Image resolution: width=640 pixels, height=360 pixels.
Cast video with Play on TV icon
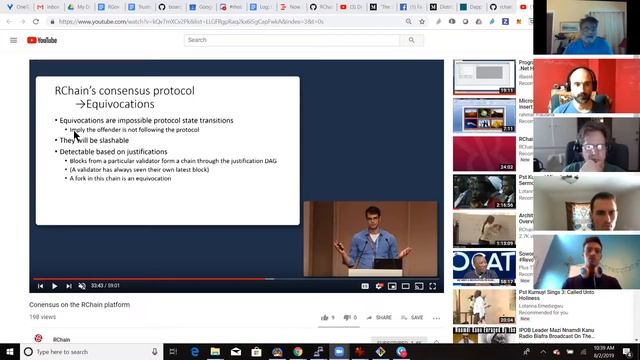pyautogui.click(x=419, y=286)
